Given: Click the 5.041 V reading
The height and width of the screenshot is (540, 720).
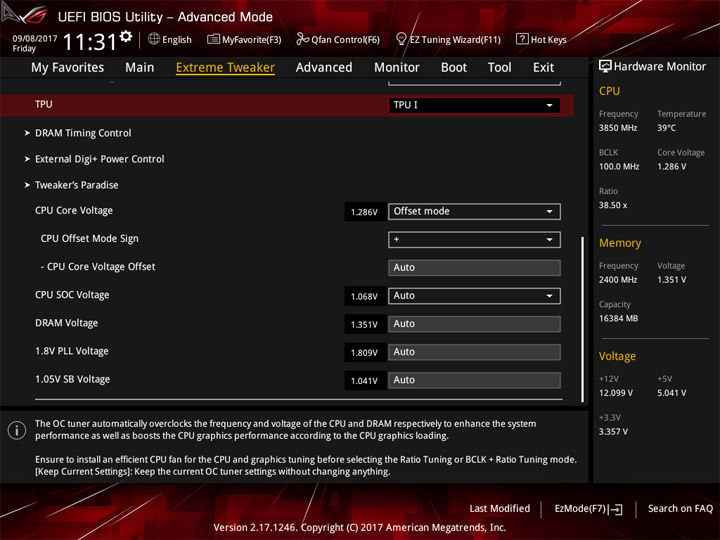Looking at the screenshot, I should click(x=671, y=393).
